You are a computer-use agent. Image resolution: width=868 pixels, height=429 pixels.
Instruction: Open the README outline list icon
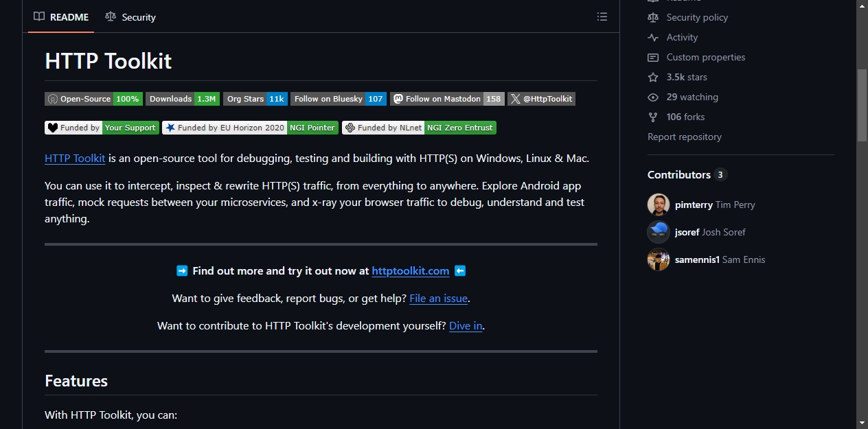pos(602,16)
